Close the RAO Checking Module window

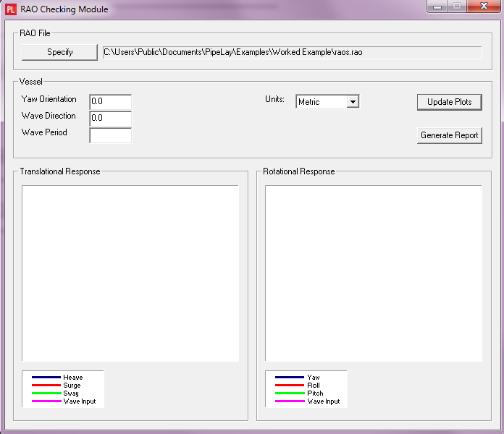[482, 7]
